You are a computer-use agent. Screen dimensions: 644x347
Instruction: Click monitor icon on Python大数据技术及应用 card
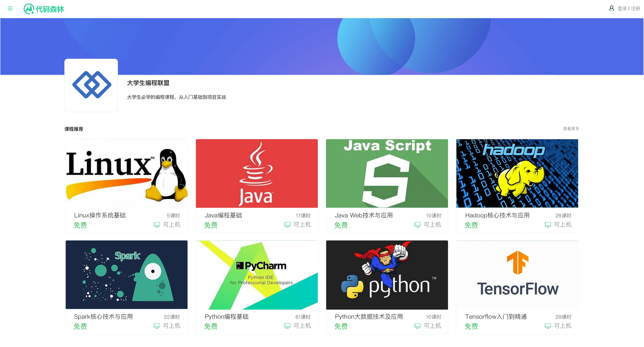coord(417,326)
